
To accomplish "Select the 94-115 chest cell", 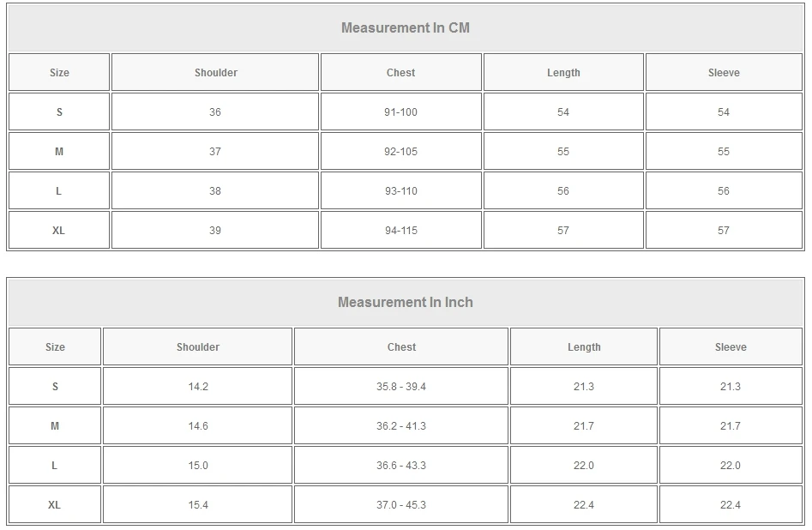I will [x=400, y=231].
